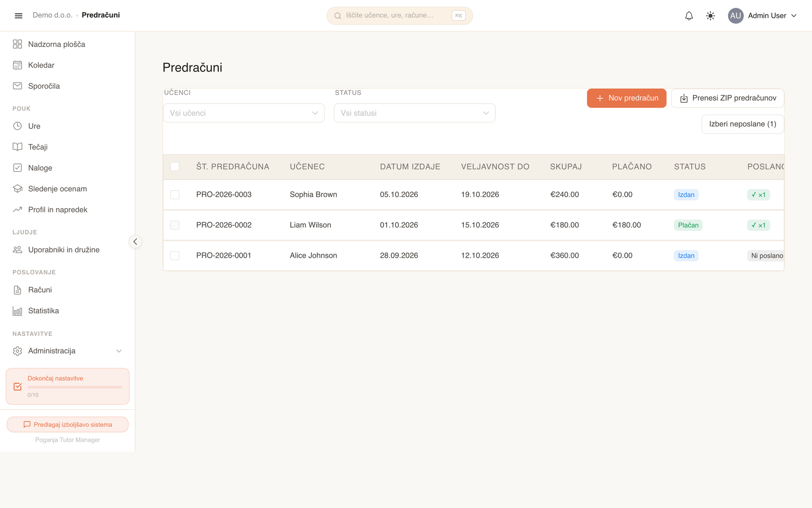Click the Sophia Brown cell

pos(313,195)
